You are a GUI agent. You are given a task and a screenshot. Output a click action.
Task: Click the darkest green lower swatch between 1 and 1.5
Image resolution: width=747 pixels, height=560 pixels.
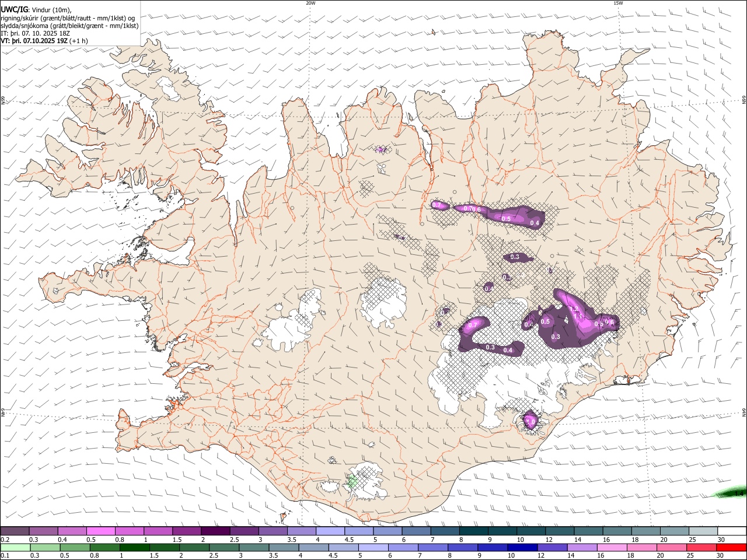tap(134, 547)
